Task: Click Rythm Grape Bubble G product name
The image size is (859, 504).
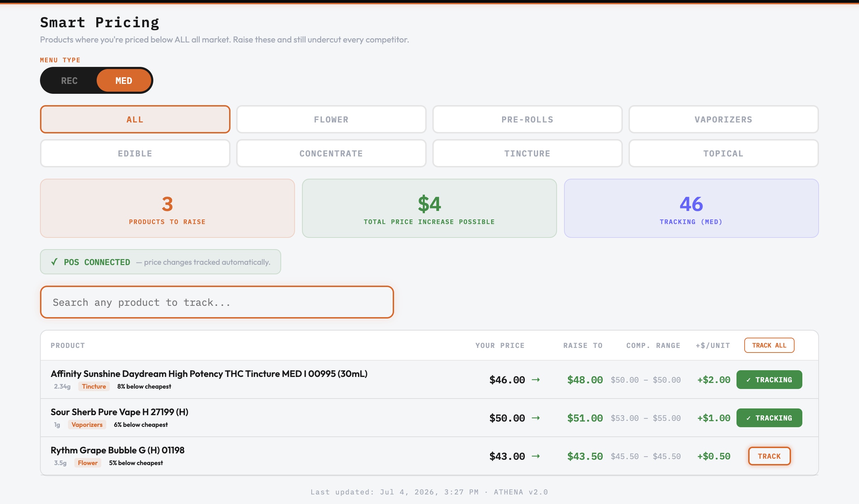Action: click(x=118, y=450)
